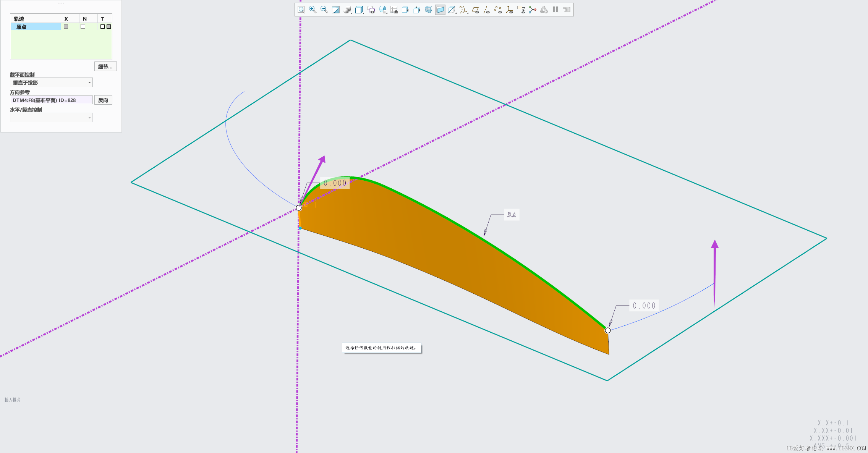Click the three-node spin center icon
868x453 pixels.
tap(533, 10)
